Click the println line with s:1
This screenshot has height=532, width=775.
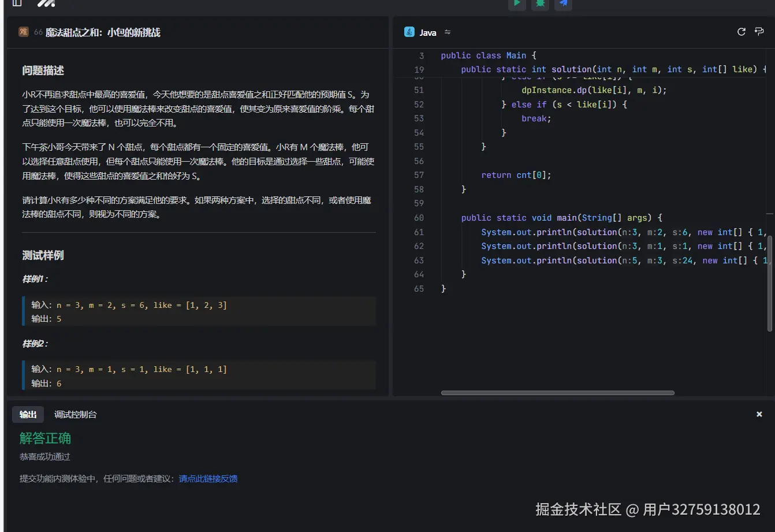[x=624, y=246]
